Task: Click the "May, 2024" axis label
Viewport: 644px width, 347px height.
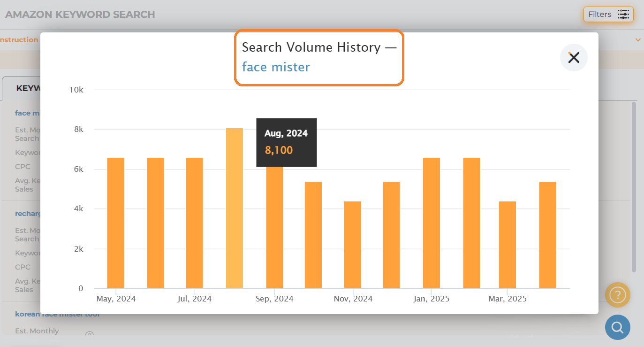Action: 115,299
